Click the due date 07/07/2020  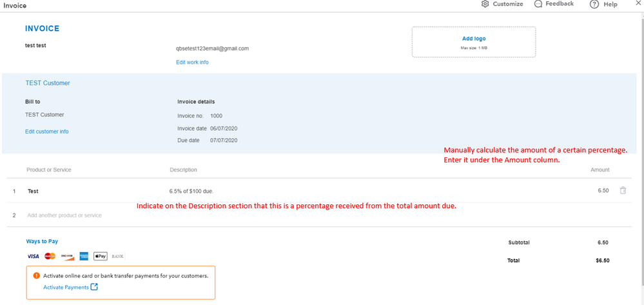pos(224,140)
